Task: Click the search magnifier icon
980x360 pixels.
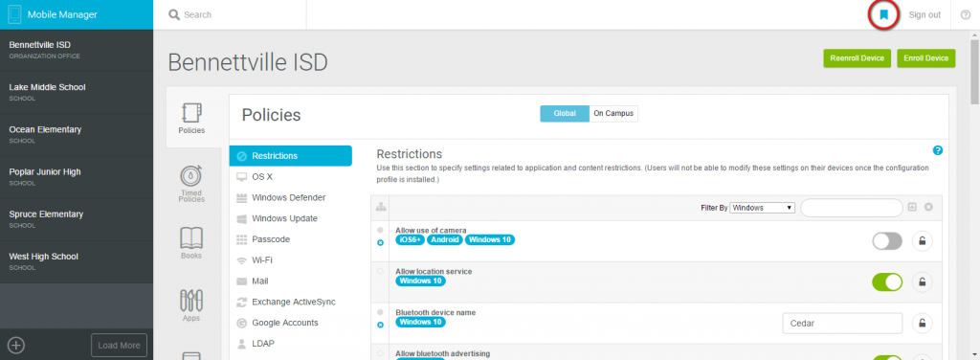Action: [x=174, y=14]
